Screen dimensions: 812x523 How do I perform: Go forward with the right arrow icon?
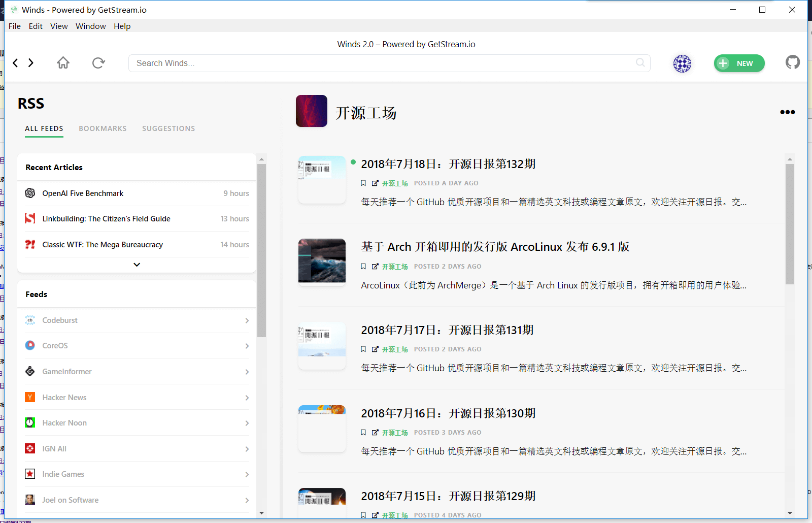pos(31,63)
